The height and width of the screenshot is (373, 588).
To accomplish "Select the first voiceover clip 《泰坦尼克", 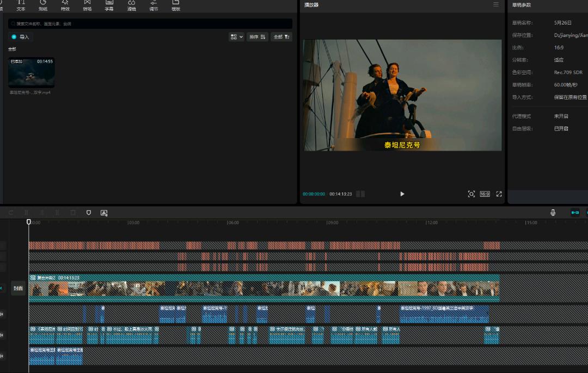I will click(x=42, y=335).
